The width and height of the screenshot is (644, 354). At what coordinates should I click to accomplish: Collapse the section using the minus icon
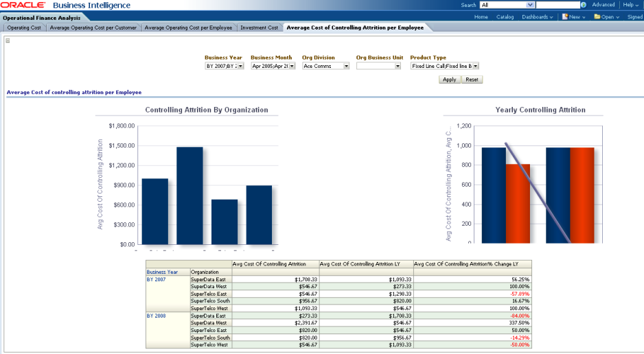coord(8,40)
